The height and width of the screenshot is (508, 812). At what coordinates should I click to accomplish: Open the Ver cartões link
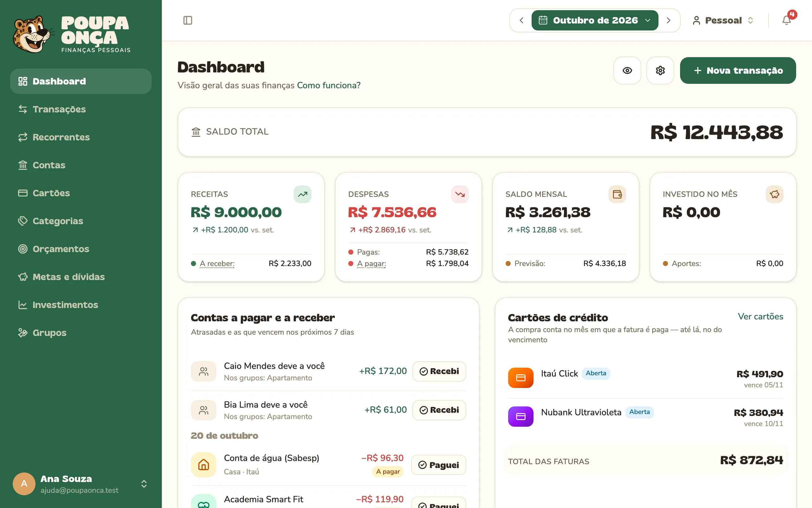(760, 317)
